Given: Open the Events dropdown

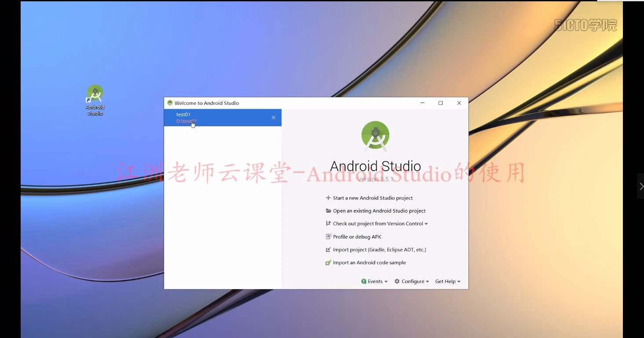Looking at the screenshot, I should coord(375,281).
